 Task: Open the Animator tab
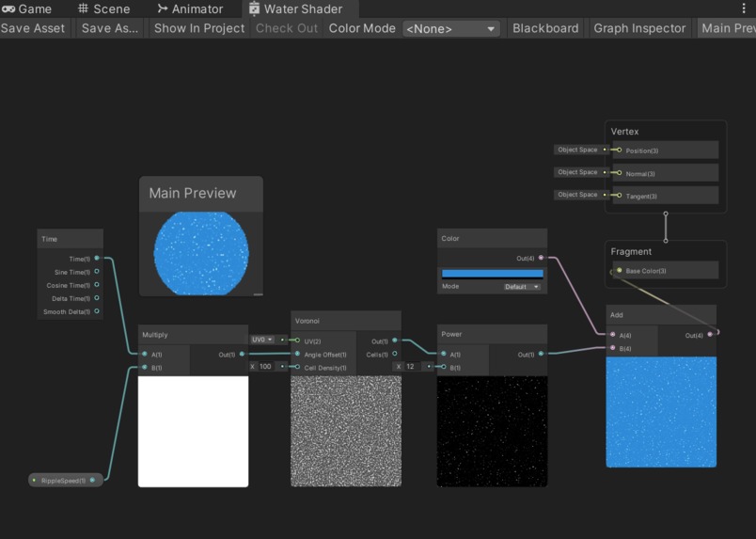191,8
